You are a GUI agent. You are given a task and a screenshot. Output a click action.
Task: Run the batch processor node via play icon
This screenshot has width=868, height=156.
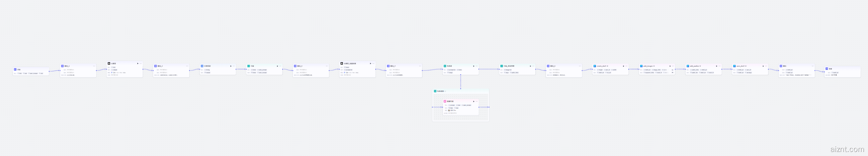(x=474, y=66)
